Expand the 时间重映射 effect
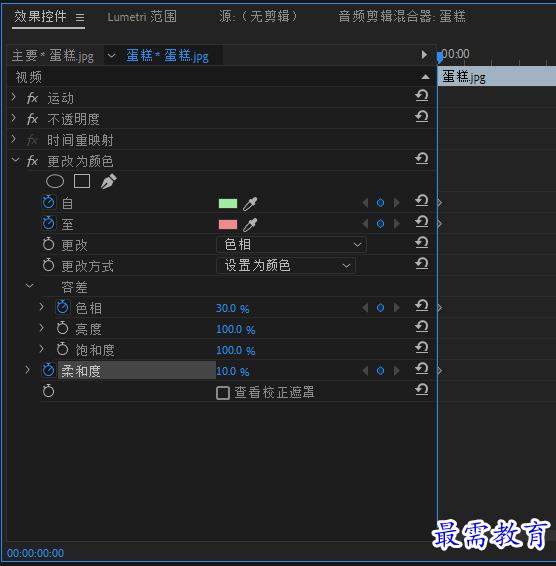This screenshot has width=556, height=566. click(14, 139)
